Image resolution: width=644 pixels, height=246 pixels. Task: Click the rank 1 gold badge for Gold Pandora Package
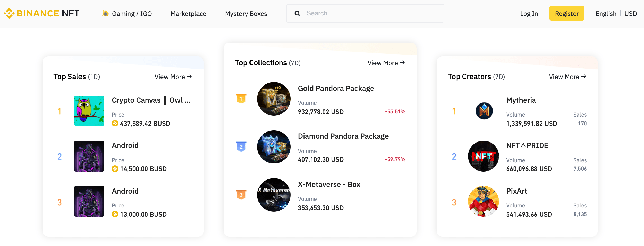(241, 98)
